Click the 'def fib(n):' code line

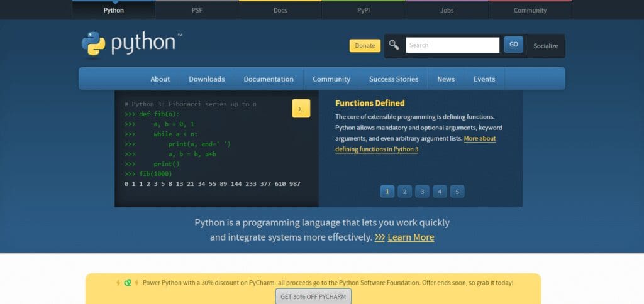[152, 114]
